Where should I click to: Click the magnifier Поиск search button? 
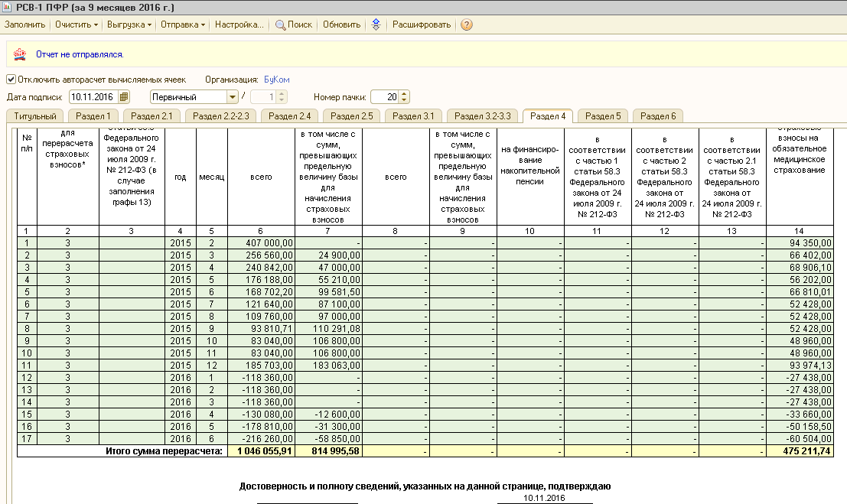294,24
